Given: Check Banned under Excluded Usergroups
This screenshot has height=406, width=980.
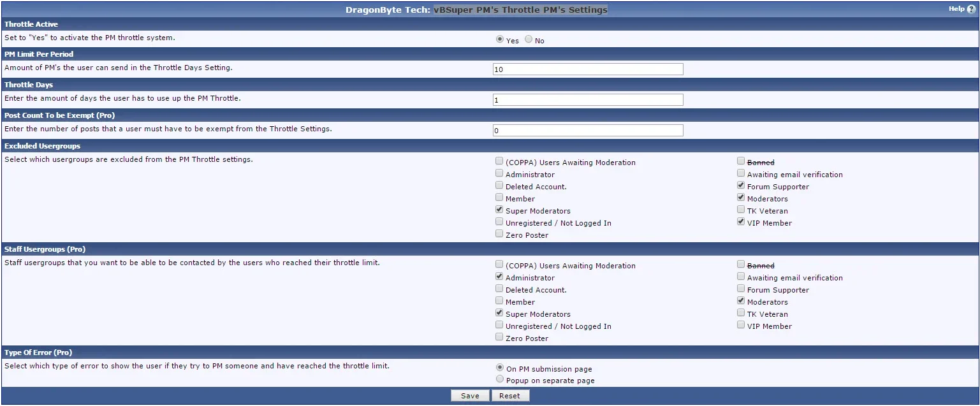Looking at the screenshot, I should click(x=741, y=161).
